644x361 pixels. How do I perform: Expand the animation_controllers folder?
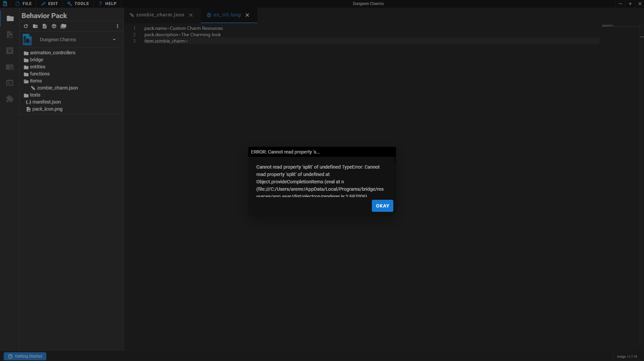[52, 53]
